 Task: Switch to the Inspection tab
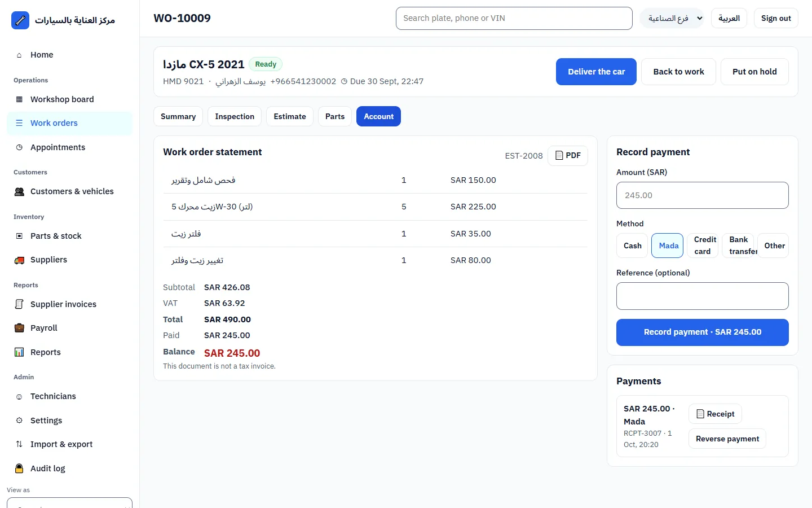pos(235,116)
